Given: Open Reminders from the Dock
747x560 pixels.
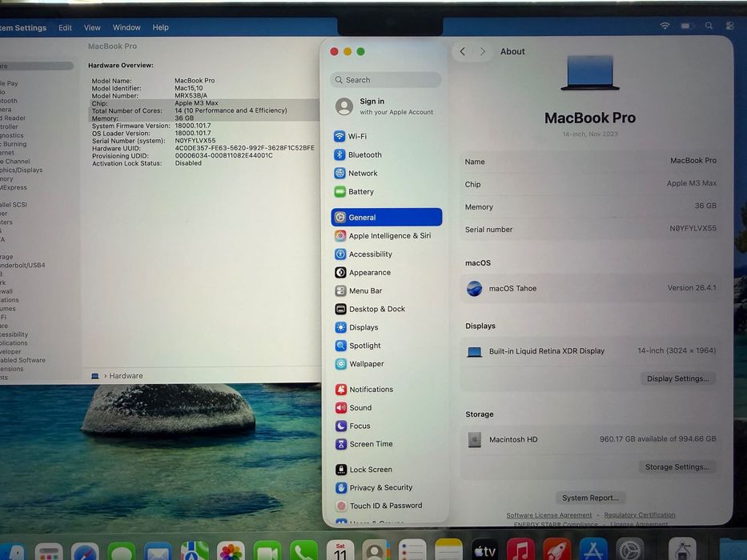Looking at the screenshot, I should (x=412, y=550).
